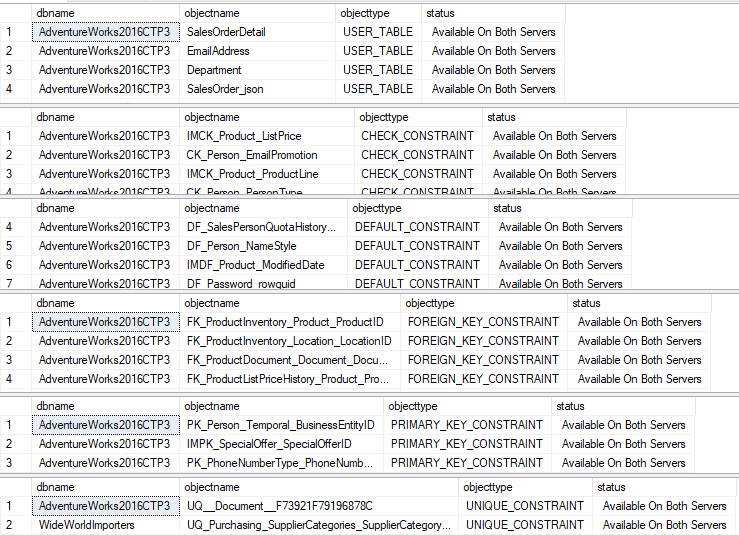This screenshot has width=739, height=535.
Task: Click the status header in the DEFAULT_CONSTRAINT grid
Action: pos(560,208)
